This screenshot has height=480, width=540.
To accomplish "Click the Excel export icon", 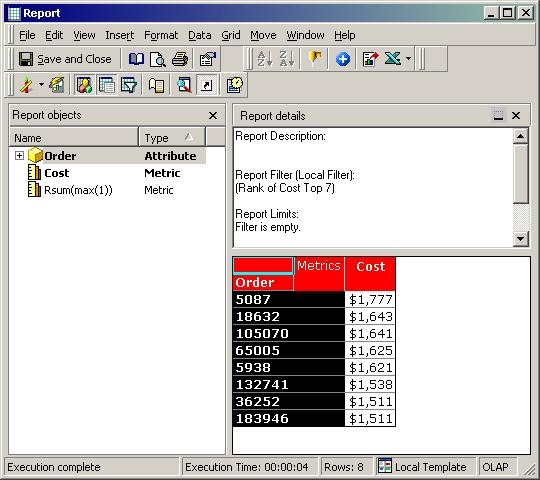I will 393,59.
